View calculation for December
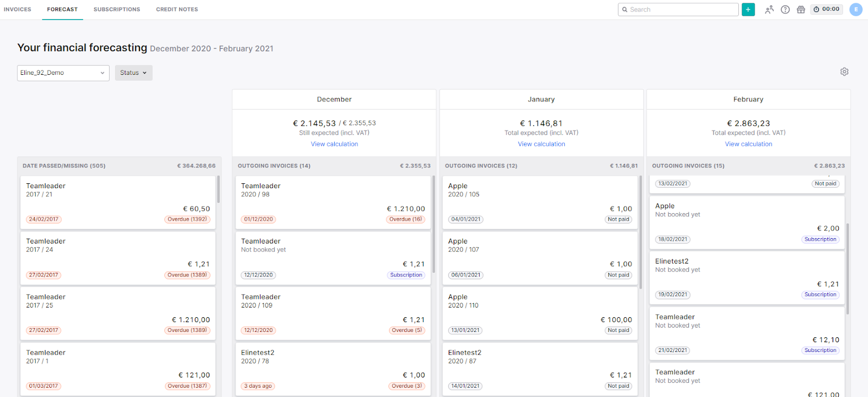This screenshot has height=397, width=868. (x=334, y=144)
